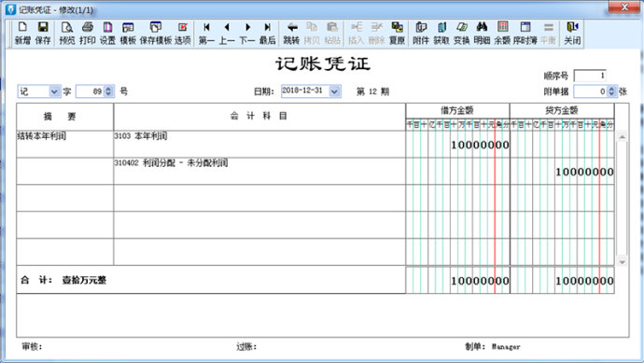Open the voucher word 记 dropdown

(54, 91)
